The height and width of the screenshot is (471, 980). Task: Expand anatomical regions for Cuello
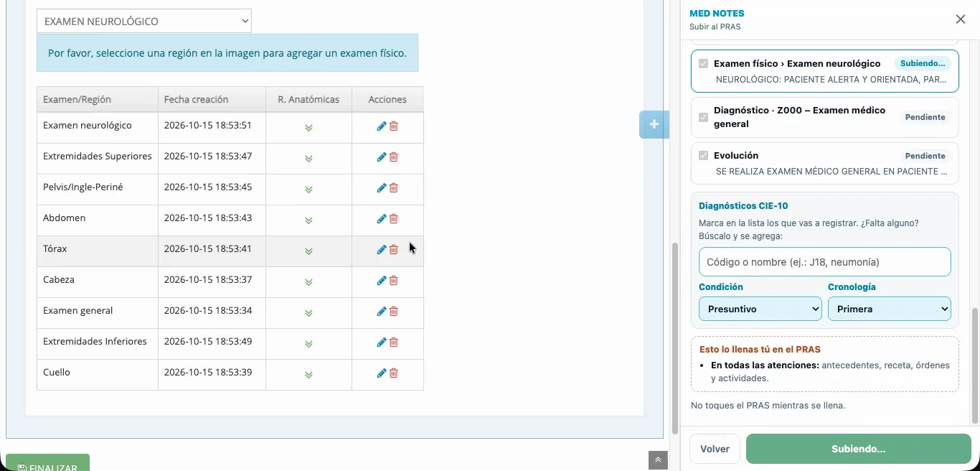click(308, 375)
